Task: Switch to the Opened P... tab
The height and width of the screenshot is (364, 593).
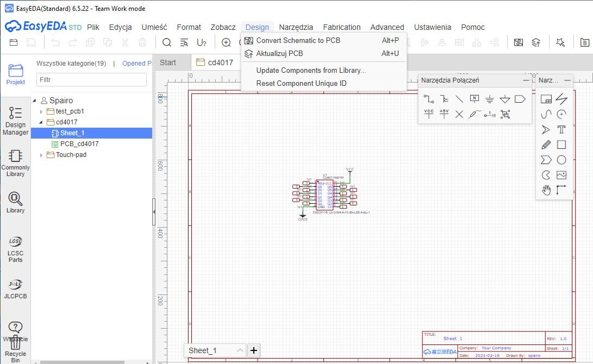Action: 137,64
